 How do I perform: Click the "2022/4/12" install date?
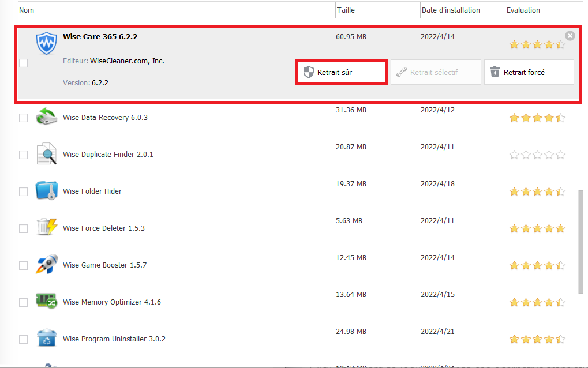click(x=437, y=110)
